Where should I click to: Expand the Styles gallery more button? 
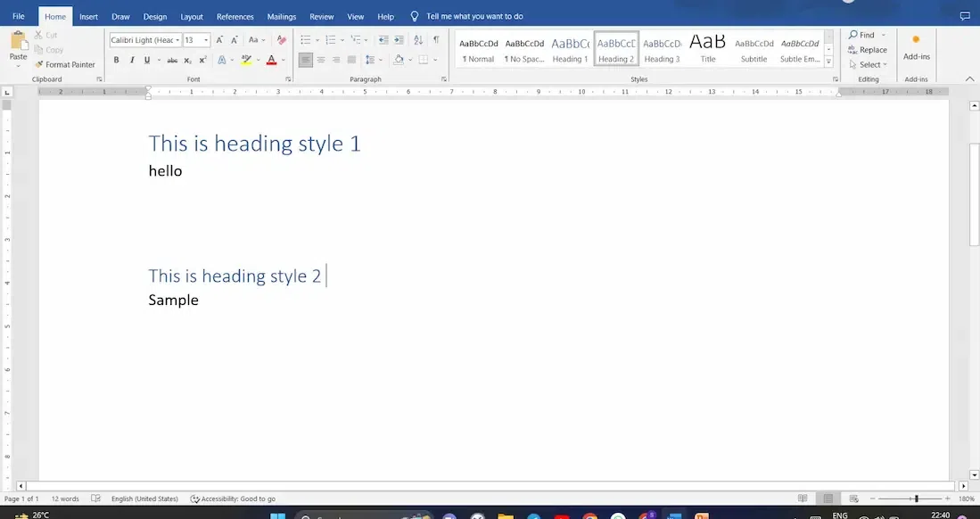[x=828, y=62]
